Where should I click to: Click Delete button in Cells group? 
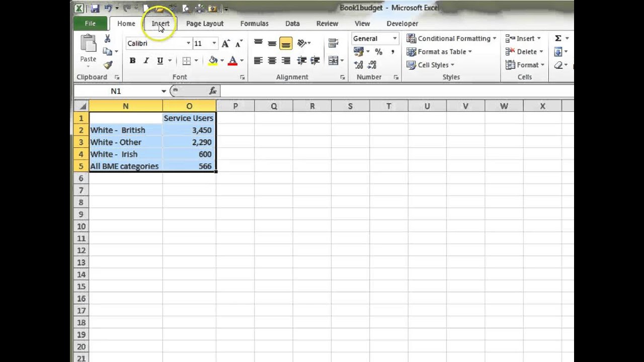coord(524,51)
